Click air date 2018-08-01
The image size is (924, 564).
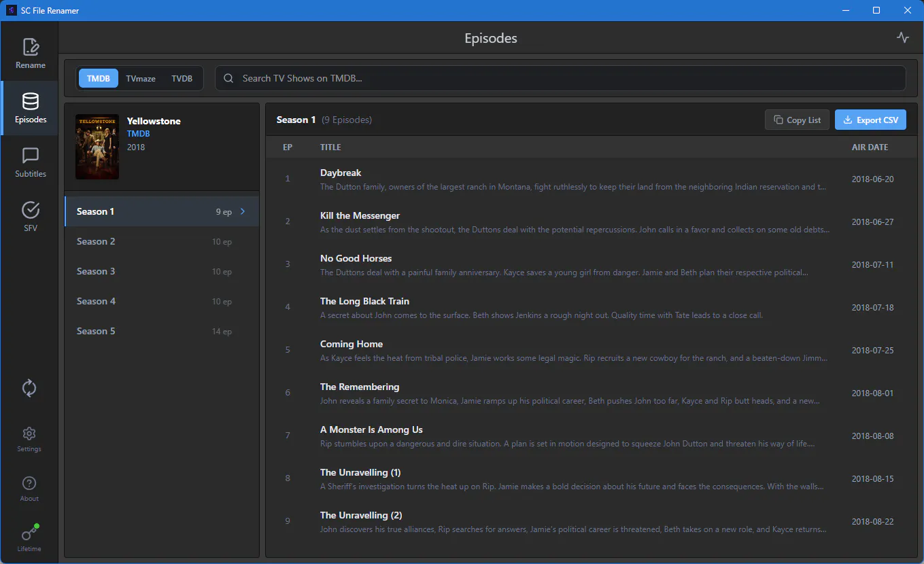point(872,393)
